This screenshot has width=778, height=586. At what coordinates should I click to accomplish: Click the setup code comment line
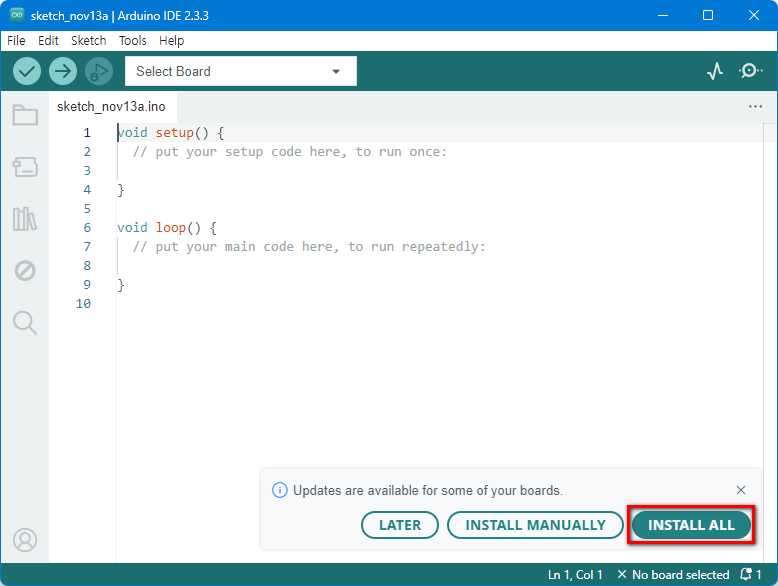point(290,152)
